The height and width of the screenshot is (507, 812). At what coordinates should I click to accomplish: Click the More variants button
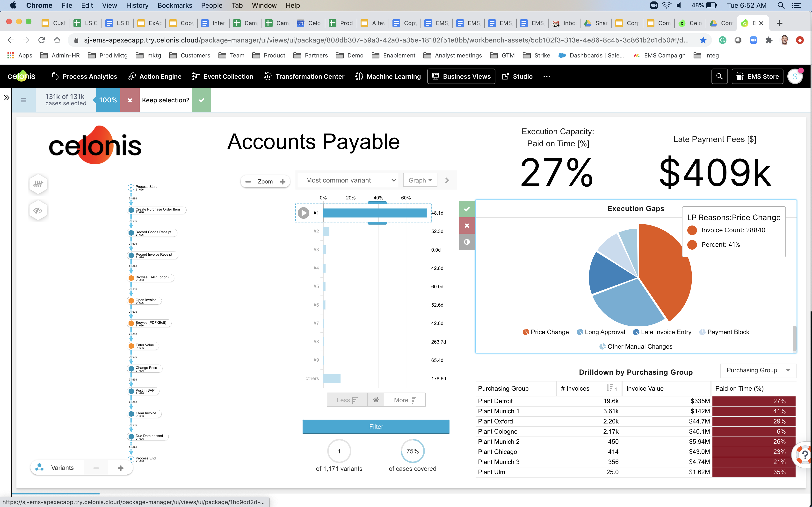coord(405,400)
